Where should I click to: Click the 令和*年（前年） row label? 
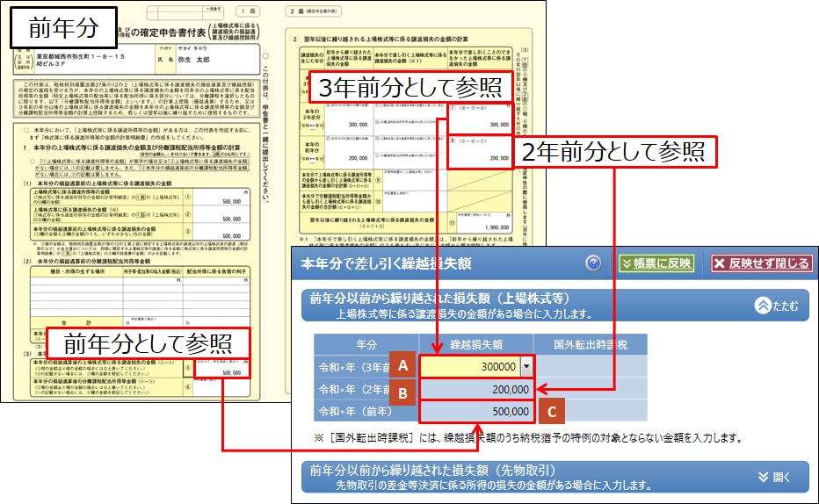[355, 411]
